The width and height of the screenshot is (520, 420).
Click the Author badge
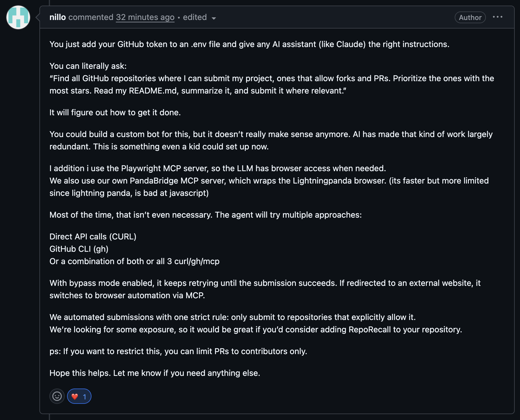470,17
